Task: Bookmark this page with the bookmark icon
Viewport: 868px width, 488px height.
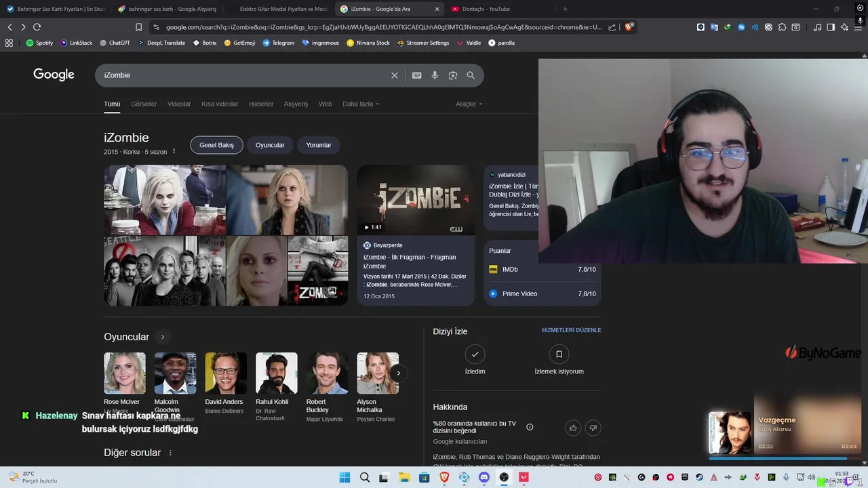Action: (x=138, y=27)
